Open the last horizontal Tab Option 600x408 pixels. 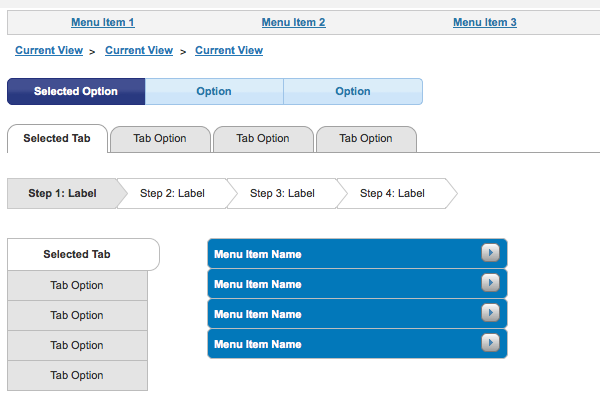[366, 139]
